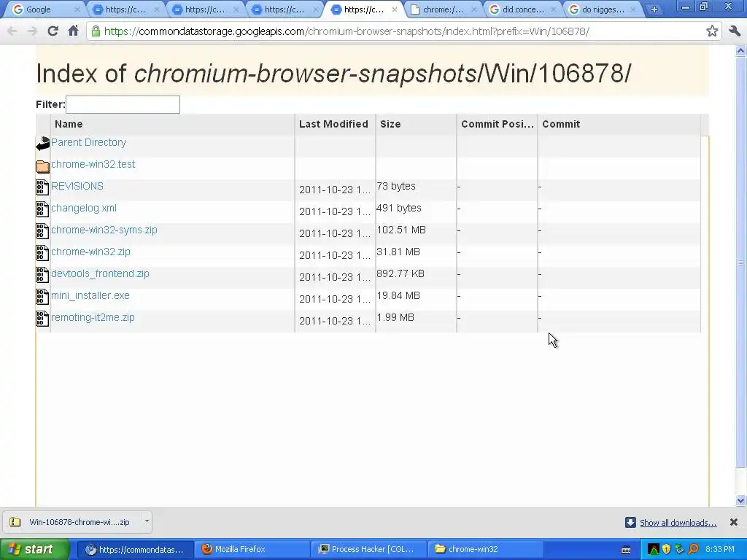
Task: Close the 'did conce...' tab
Action: tap(553, 9)
